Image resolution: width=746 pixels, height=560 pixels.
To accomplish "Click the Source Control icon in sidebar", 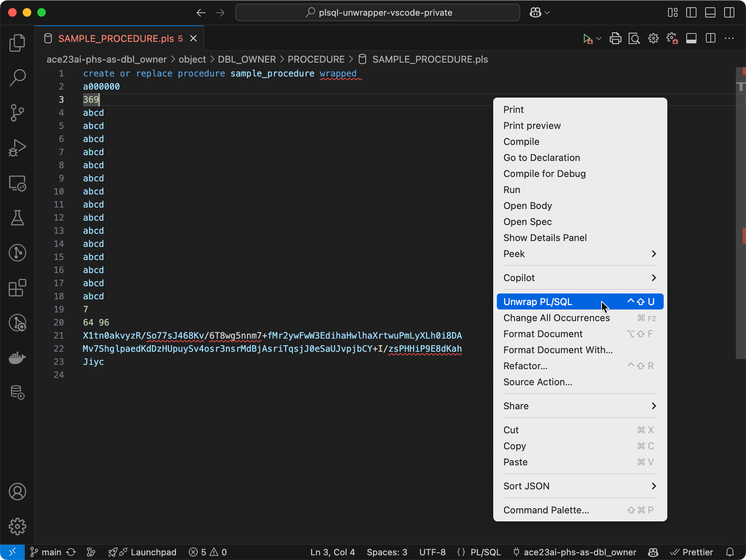I will click(17, 113).
